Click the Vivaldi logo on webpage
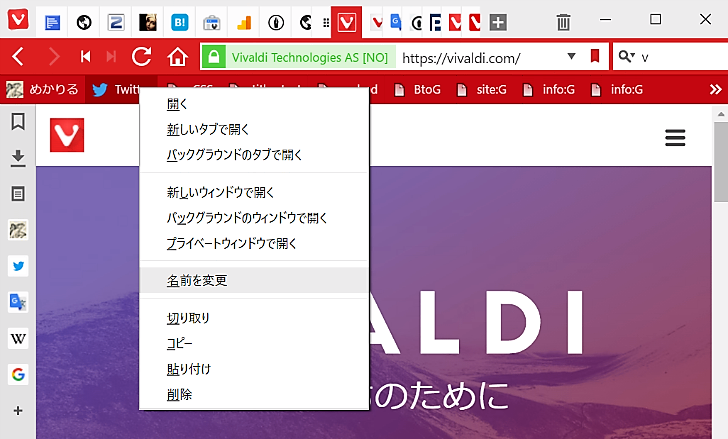 67,135
